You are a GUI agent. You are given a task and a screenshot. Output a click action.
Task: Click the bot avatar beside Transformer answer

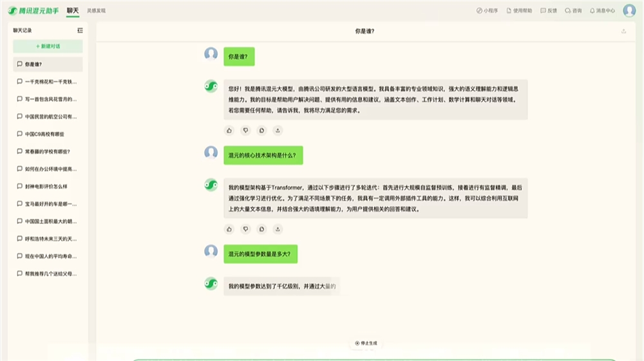click(x=211, y=185)
